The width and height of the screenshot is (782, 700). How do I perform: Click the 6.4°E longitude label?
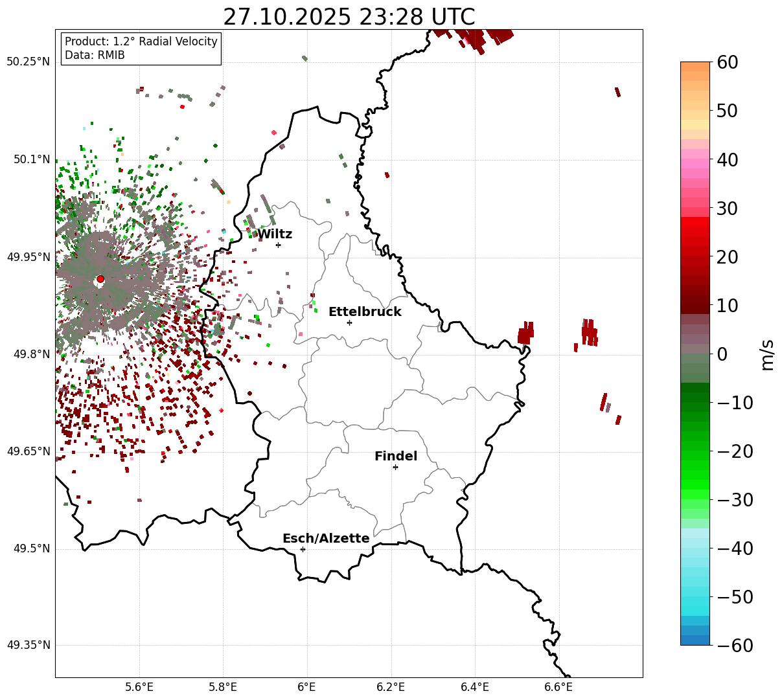[475, 687]
